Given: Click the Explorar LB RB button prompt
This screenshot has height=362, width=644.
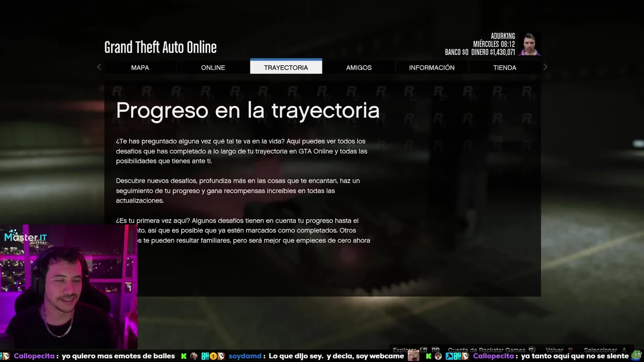Looking at the screenshot, I should pos(416,350).
